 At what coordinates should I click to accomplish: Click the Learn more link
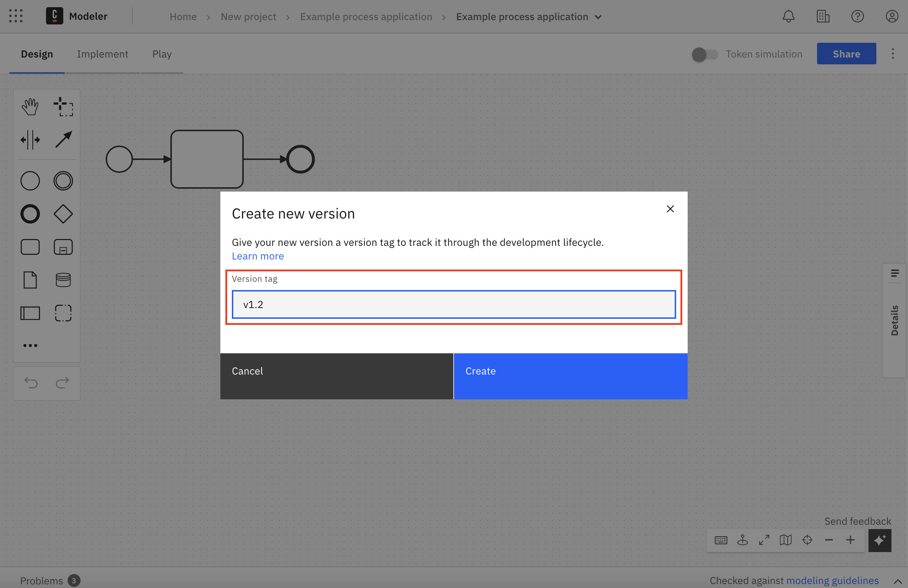[x=257, y=255]
